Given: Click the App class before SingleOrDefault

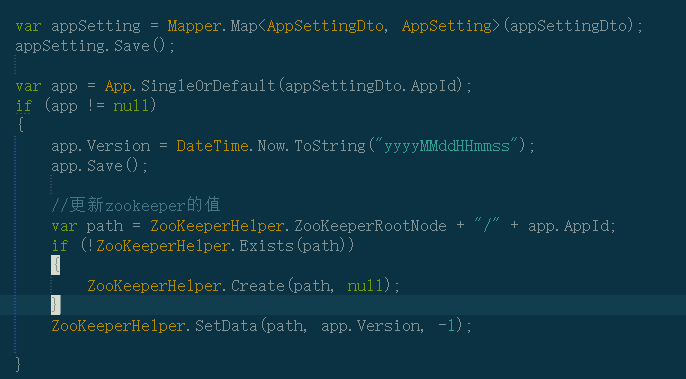Looking at the screenshot, I should coord(118,86).
